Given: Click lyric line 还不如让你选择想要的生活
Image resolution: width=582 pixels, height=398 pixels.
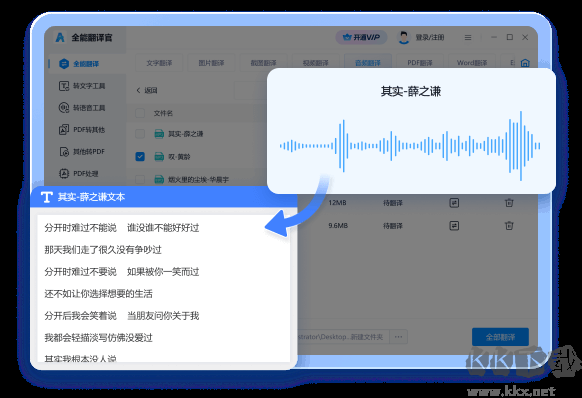Looking at the screenshot, I should click(98, 294).
